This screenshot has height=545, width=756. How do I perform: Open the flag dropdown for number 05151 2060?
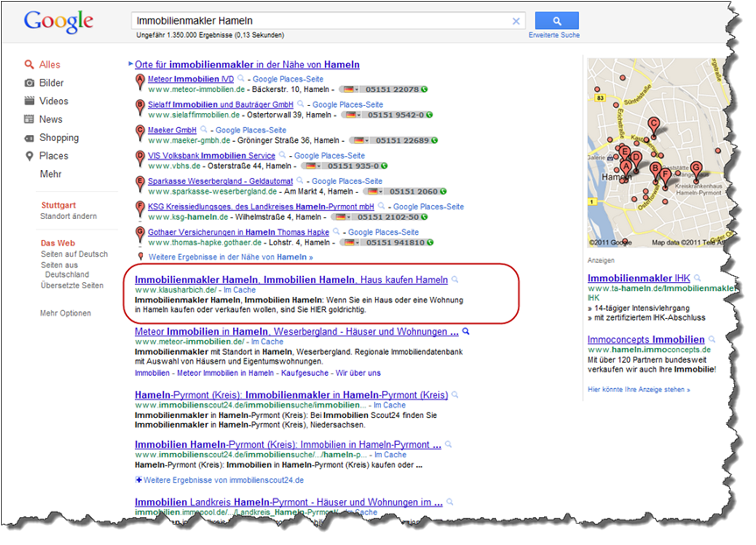(x=374, y=192)
